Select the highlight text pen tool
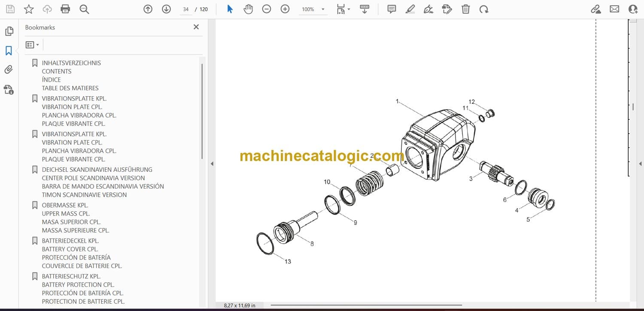Screen dimensions: 644x311 coord(410,9)
